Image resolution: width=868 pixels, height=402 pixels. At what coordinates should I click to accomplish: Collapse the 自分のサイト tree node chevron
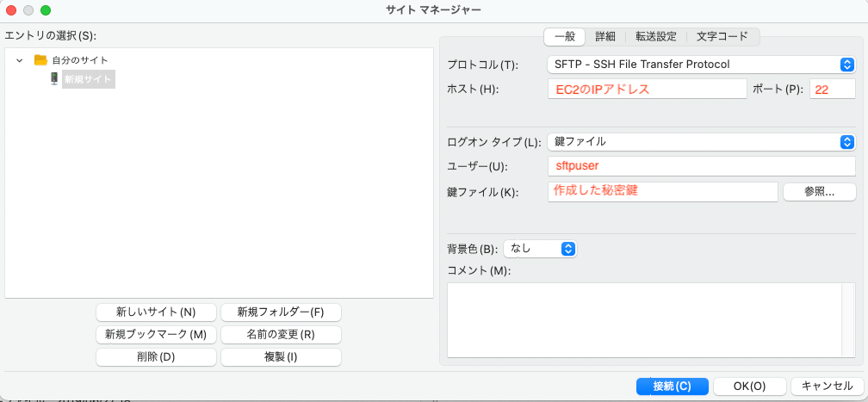(x=20, y=59)
